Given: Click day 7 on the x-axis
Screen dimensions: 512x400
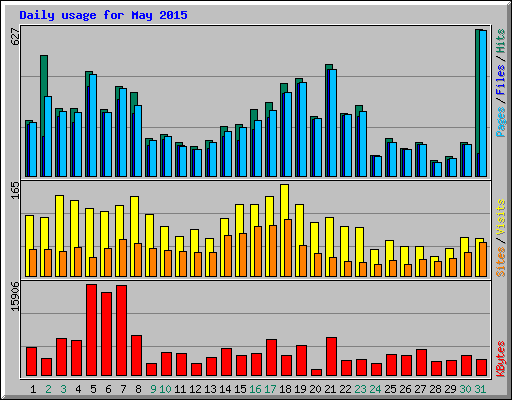Looking at the screenshot, I should (x=123, y=389).
